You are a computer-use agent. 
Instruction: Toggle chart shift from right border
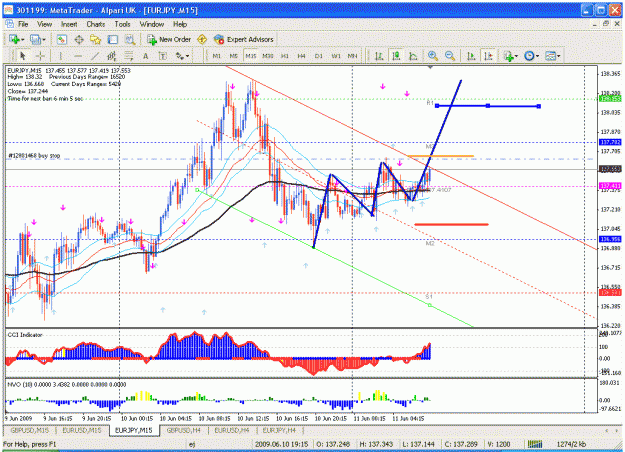pyautogui.click(x=488, y=56)
